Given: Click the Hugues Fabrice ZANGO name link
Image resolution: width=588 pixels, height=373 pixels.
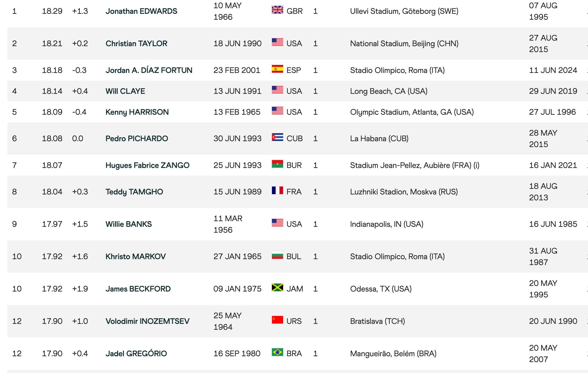Looking at the screenshot, I should [x=147, y=165].
